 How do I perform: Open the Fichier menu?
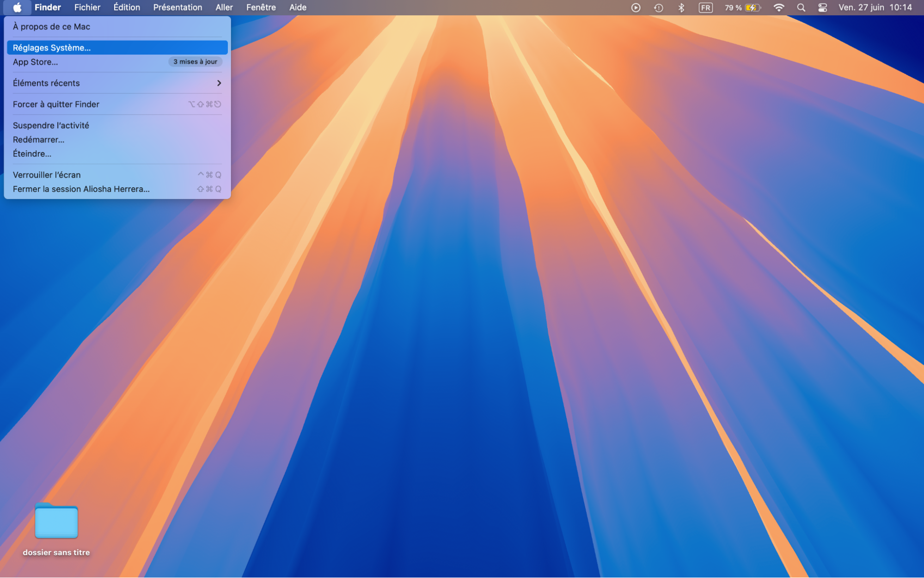tap(87, 7)
